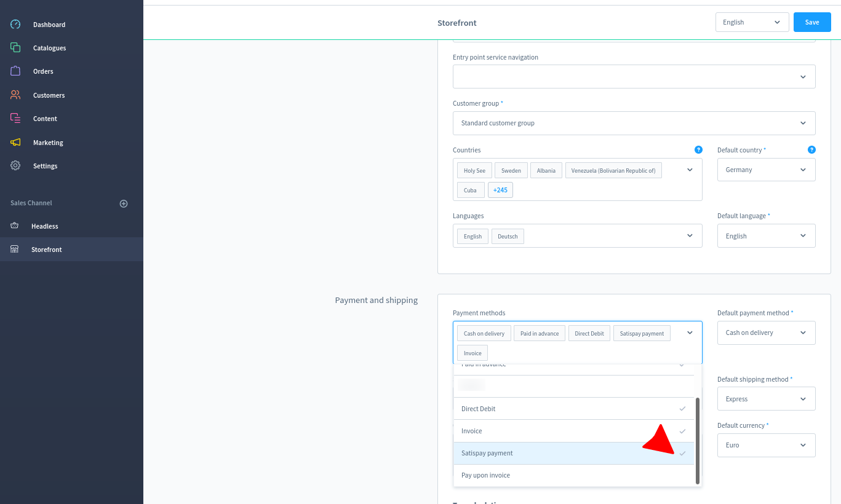This screenshot has height=504, width=841.
Task: Click the Cash on delivery payment tag
Action: pos(484,333)
